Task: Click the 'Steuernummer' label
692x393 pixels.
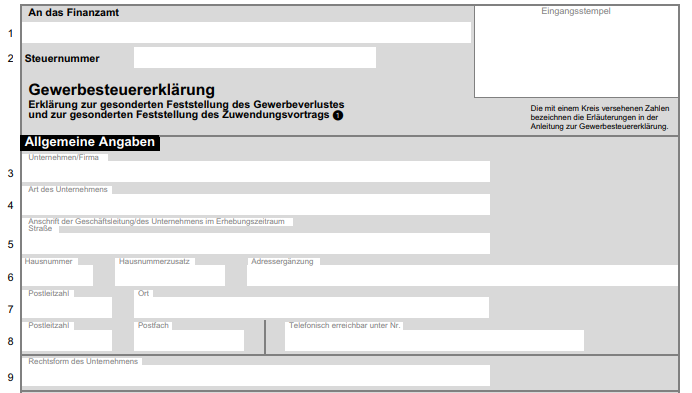Action: point(62,58)
